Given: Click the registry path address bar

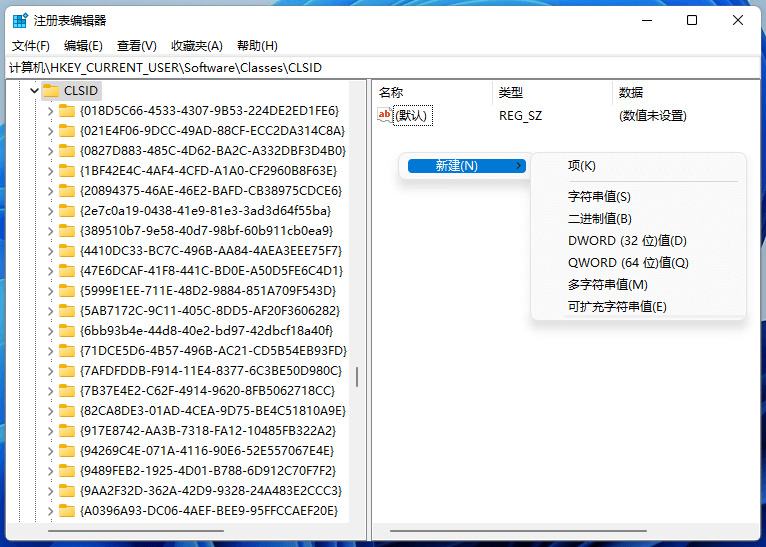Looking at the screenshot, I should (x=383, y=67).
